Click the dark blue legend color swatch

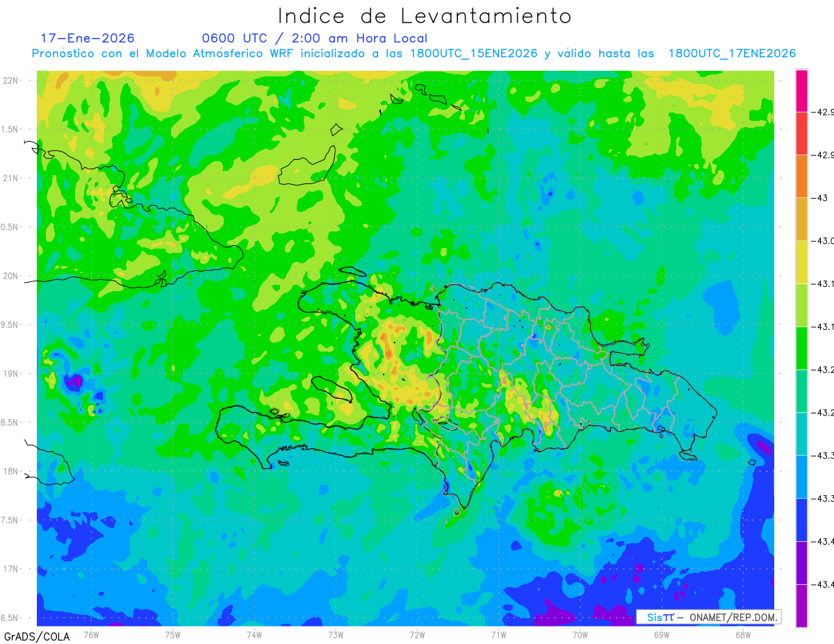[801, 519]
